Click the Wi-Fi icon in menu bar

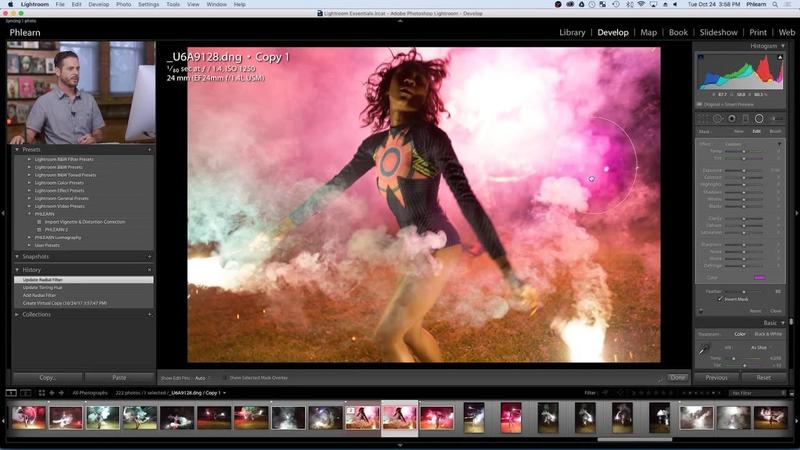point(641,4)
